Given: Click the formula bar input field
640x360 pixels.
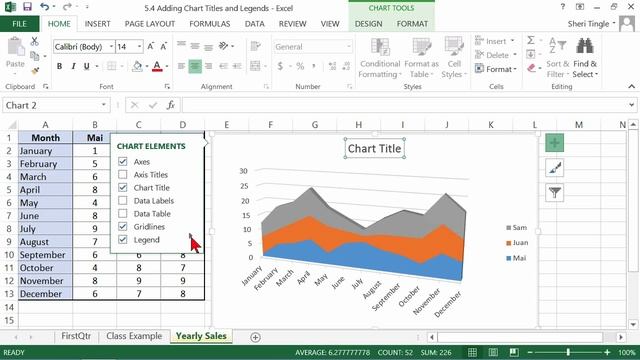Looking at the screenshot, I should (x=403, y=105).
